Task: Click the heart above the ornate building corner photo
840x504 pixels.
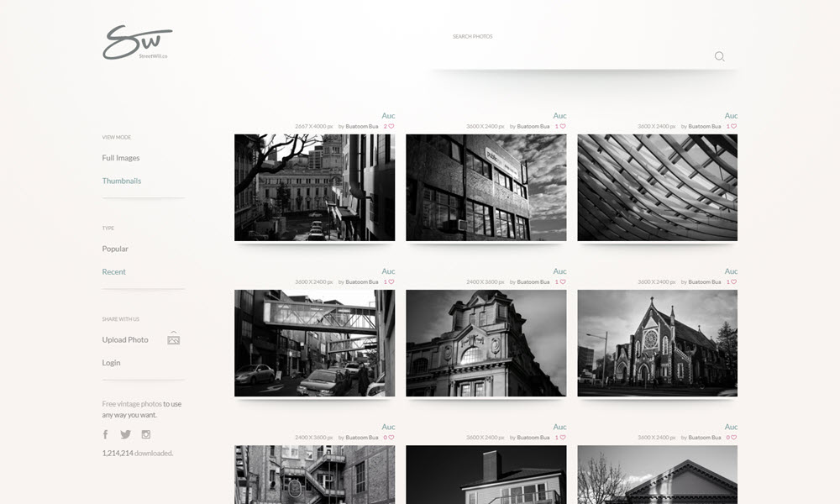Action: point(563,281)
